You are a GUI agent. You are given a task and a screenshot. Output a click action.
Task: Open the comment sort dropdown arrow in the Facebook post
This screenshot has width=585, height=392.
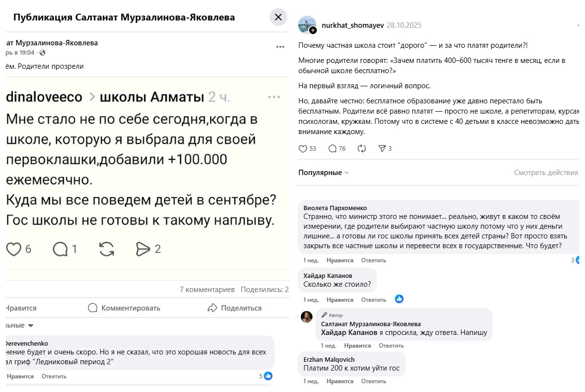click(31, 325)
